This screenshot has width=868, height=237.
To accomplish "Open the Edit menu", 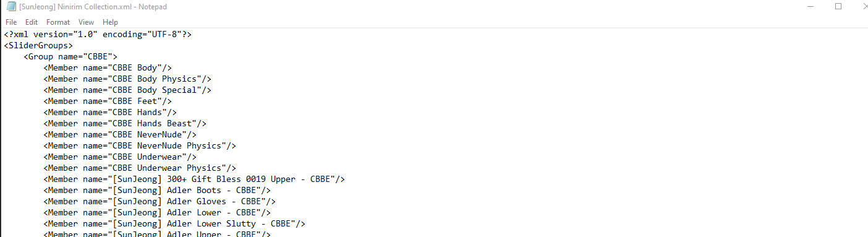I will (x=32, y=22).
